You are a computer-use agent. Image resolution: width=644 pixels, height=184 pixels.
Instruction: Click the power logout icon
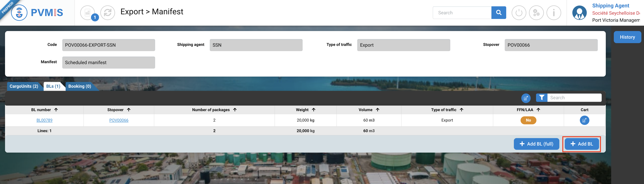point(519,13)
